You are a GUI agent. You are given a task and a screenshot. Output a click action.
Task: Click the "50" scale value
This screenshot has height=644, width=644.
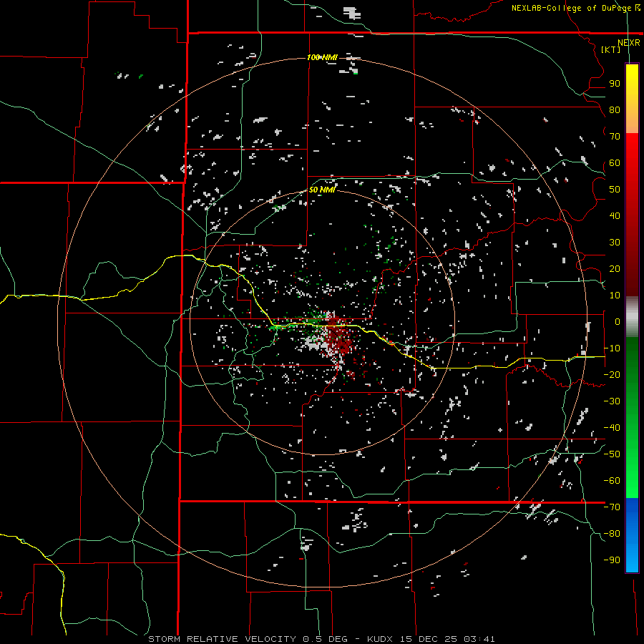coord(615,190)
